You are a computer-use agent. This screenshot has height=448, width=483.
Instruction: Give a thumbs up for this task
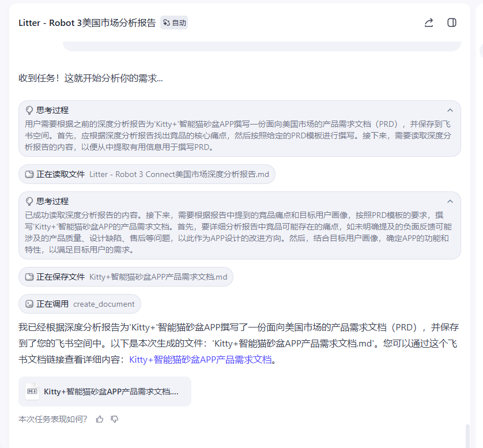click(x=100, y=419)
